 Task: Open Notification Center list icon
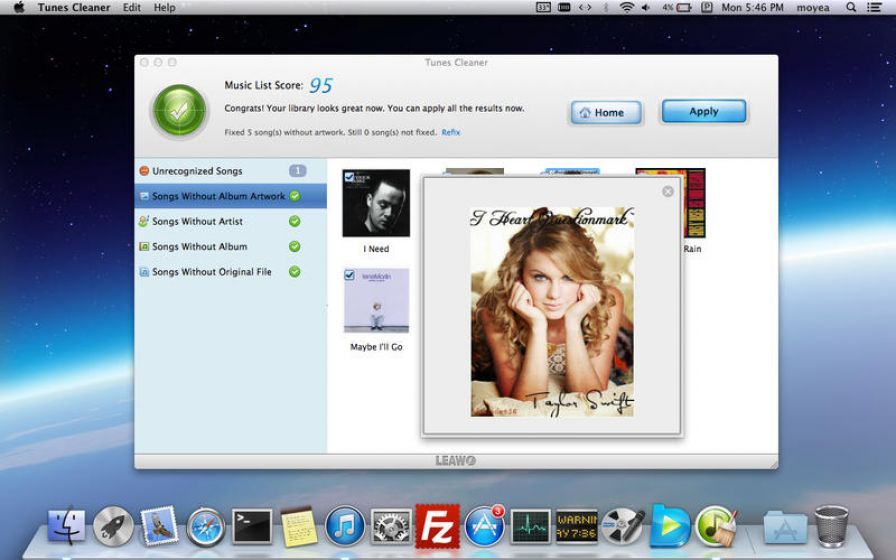click(x=874, y=7)
